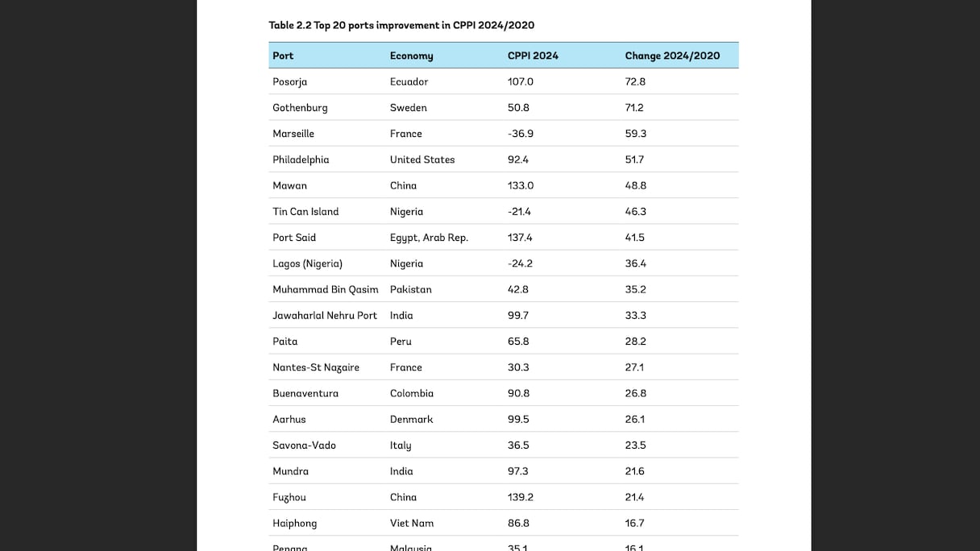Click the 'CPPI 2024' column header
Image resolution: width=980 pixels, height=551 pixels.
coord(533,56)
